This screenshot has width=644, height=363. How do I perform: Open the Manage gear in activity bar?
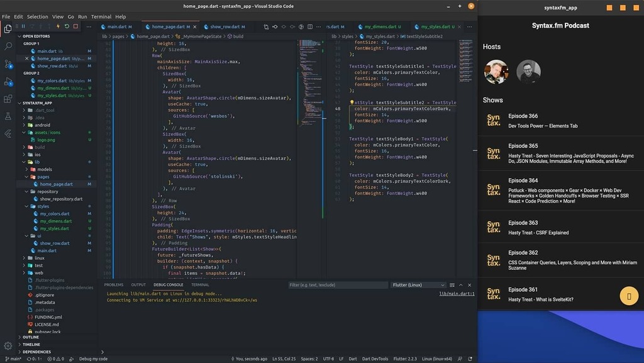point(8,346)
